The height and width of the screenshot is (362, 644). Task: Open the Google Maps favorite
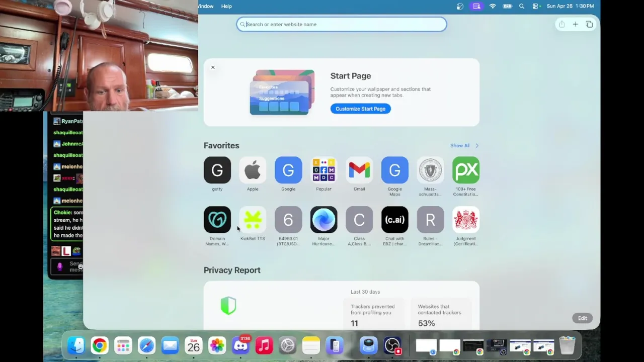395,170
